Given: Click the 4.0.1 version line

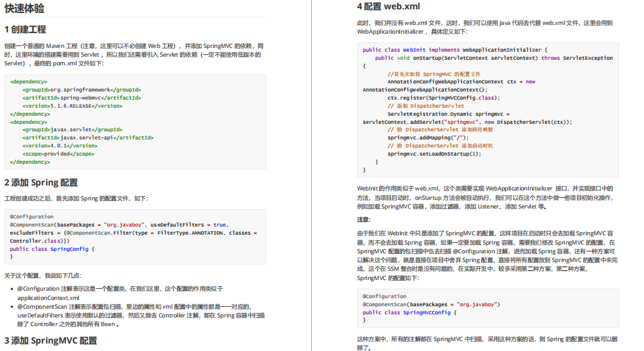Looking at the screenshot, I should [x=60, y=146].
